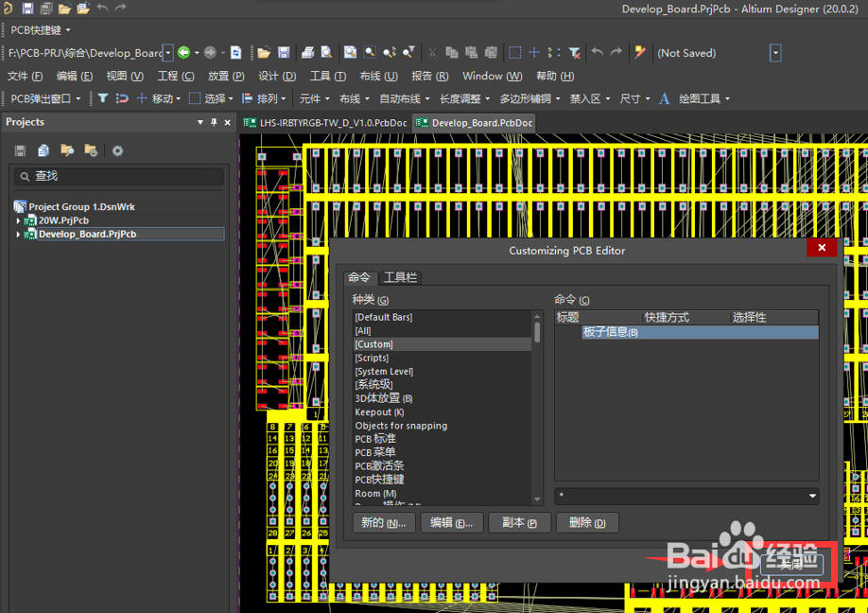868x613 pixels.
Task: Click the filter funnel icon in utility bar
Action: point(103,98)
